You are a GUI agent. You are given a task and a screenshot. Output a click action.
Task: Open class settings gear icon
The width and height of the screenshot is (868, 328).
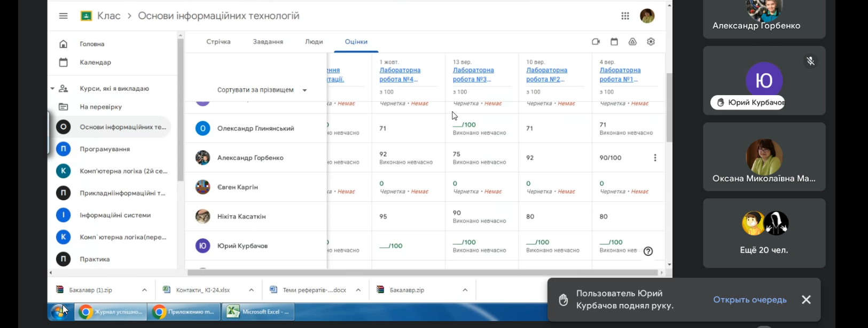(x=651, y=42)
